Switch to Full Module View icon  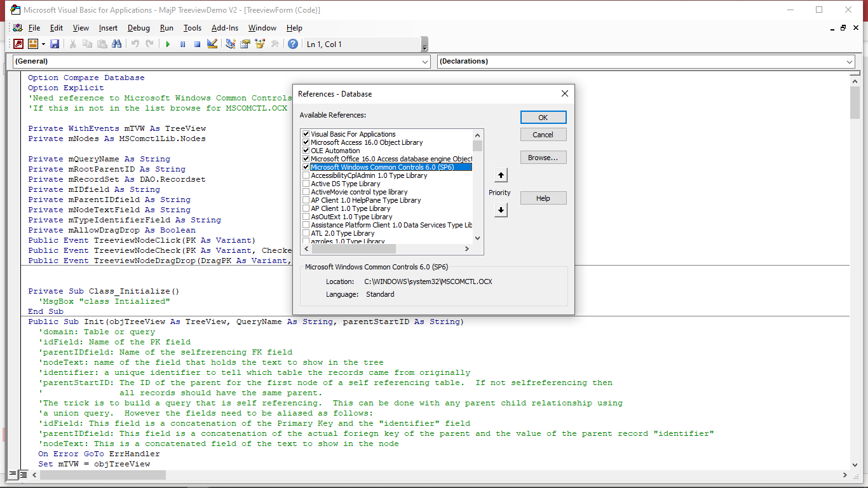pyautogui.click(x=23, y=475)
